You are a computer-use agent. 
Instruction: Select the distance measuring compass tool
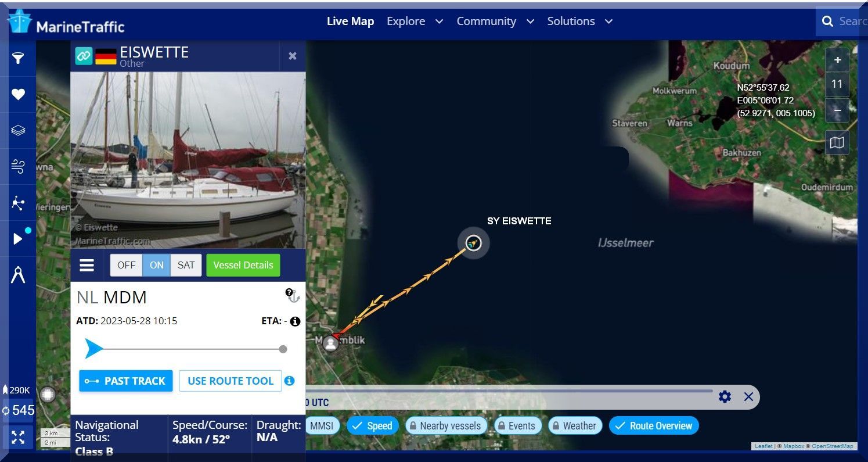click(x=18, y=275)
